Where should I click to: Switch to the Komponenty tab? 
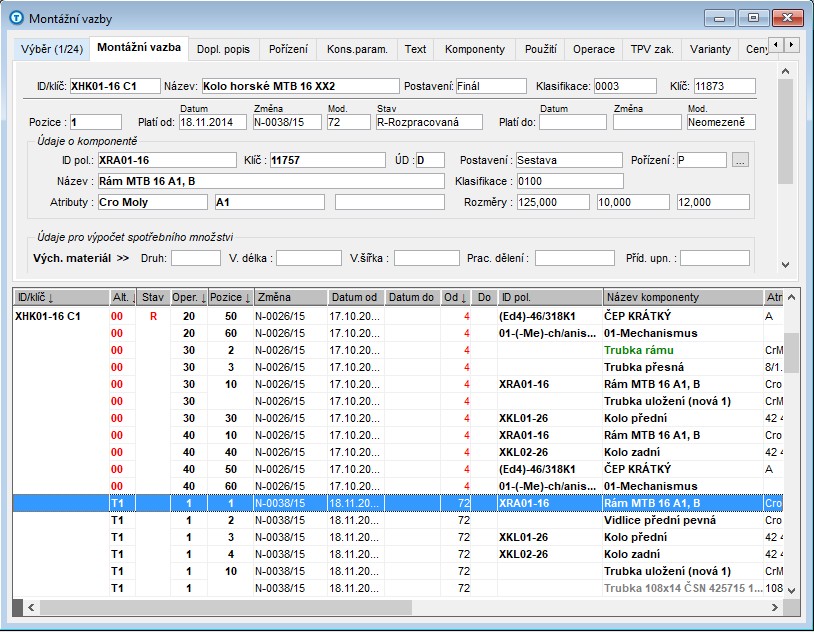(x=474, y=49)
